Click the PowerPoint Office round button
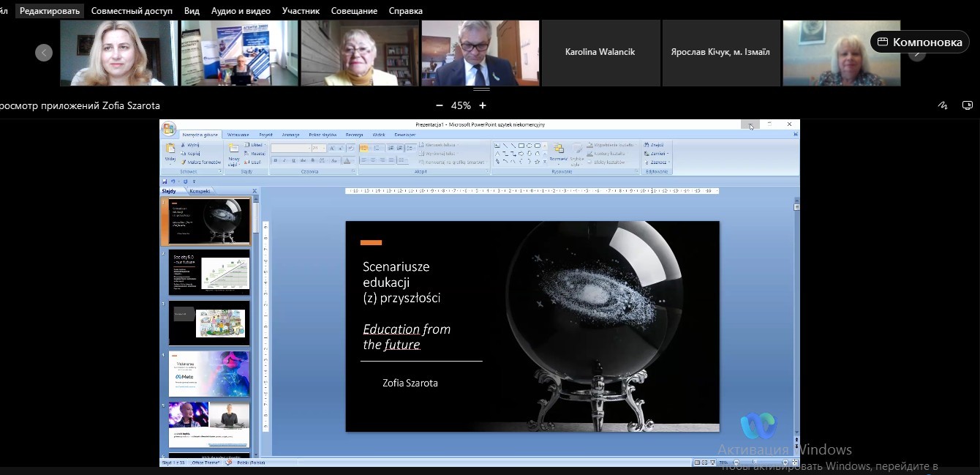Viewport: 980px width, 475px height. coord(169,129)
